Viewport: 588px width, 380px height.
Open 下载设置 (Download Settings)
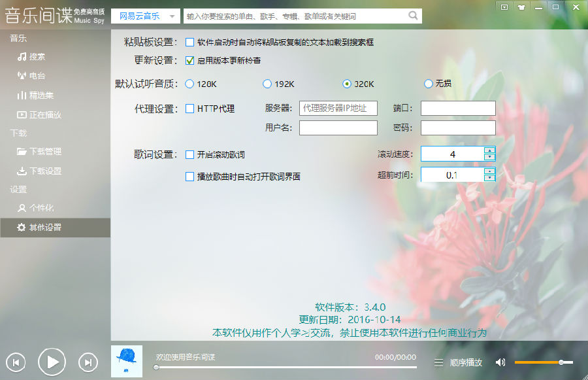click(x=39, y=171)
